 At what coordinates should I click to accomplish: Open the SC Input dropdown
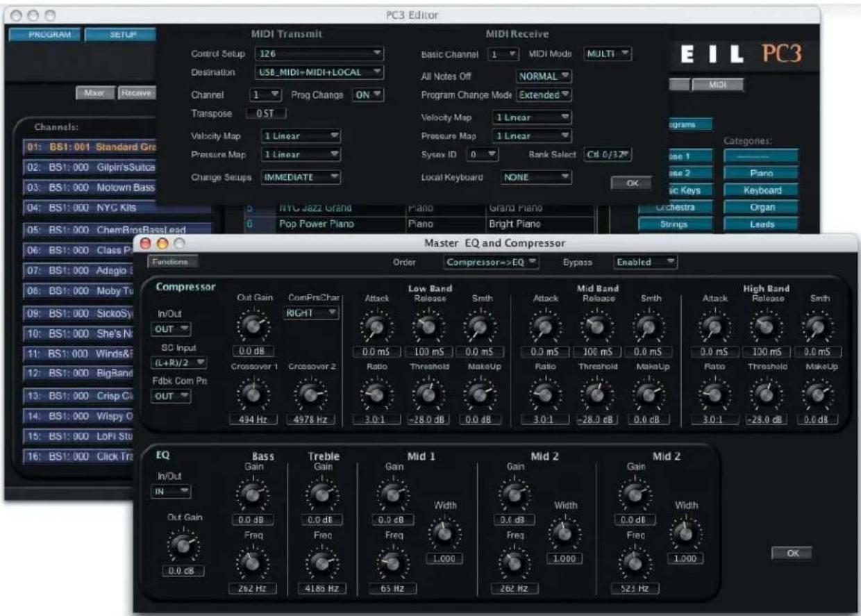178,362
